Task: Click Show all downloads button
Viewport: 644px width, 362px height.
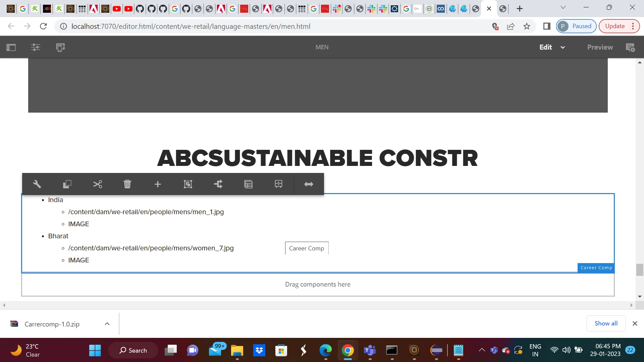Action: (x=606, y=323)
